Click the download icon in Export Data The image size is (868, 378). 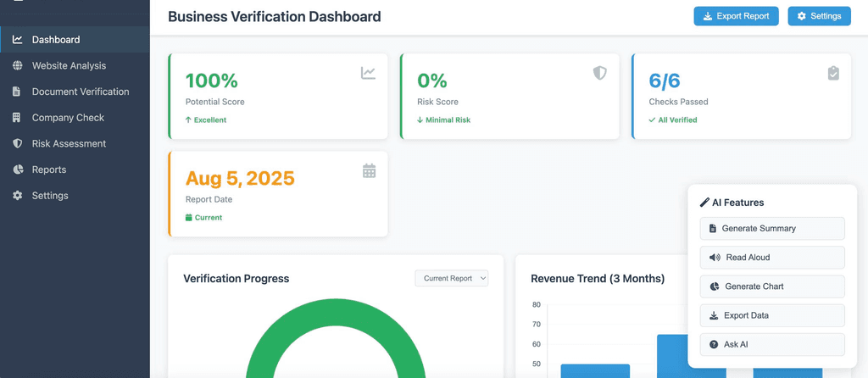[x=714, y=315]
